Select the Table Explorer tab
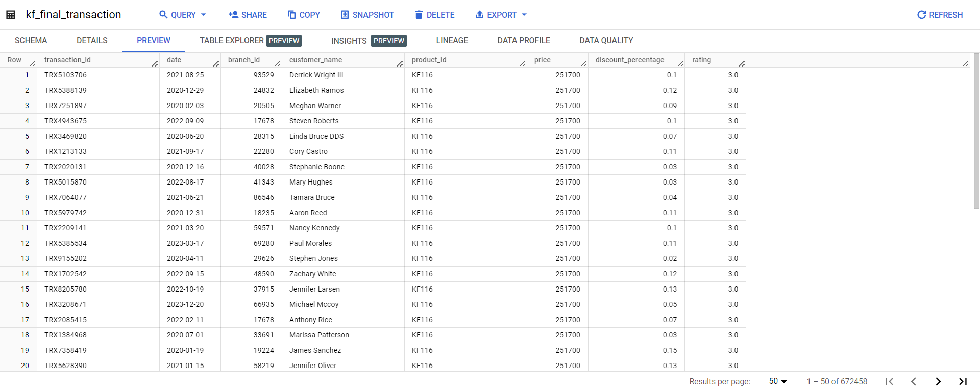 click(232, 40)
